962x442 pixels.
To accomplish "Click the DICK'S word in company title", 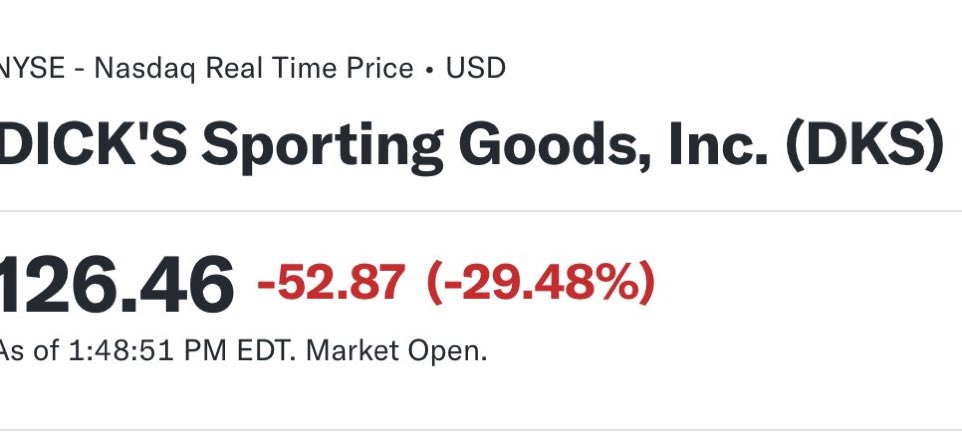I will click(93, 145).
